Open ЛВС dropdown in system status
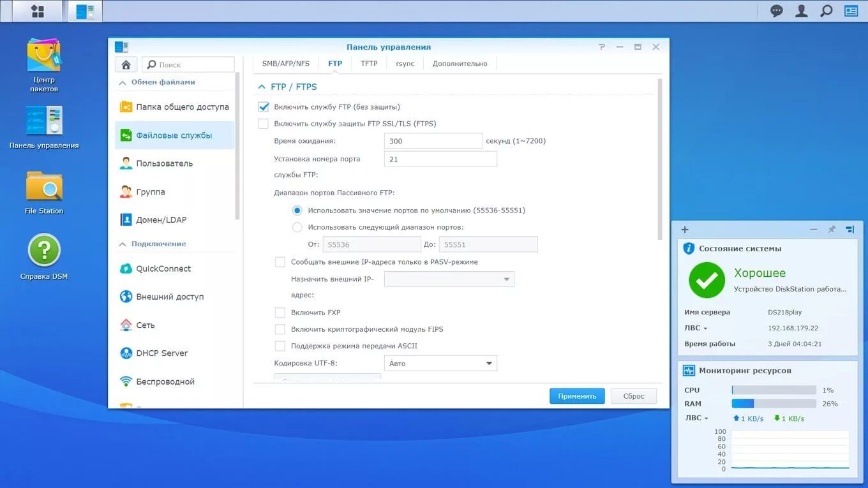This screenshot has width=868, height=488. (x=696, y=328)
